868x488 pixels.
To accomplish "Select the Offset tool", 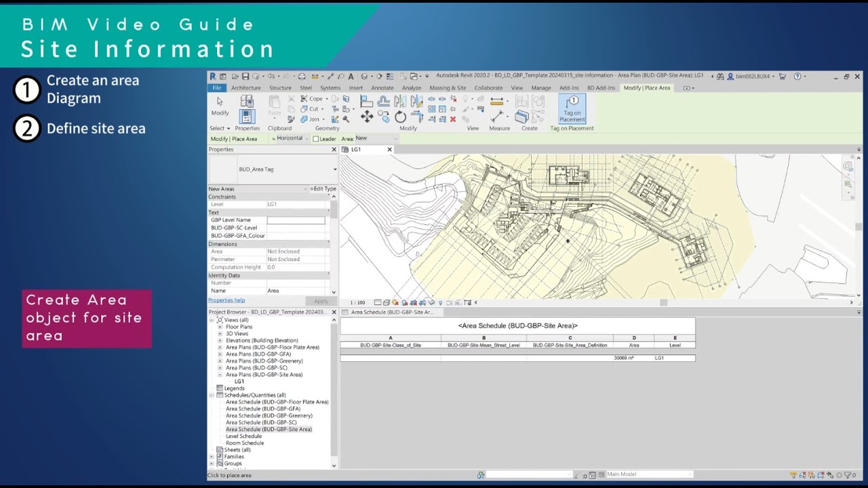I will (x=384, y=101).
